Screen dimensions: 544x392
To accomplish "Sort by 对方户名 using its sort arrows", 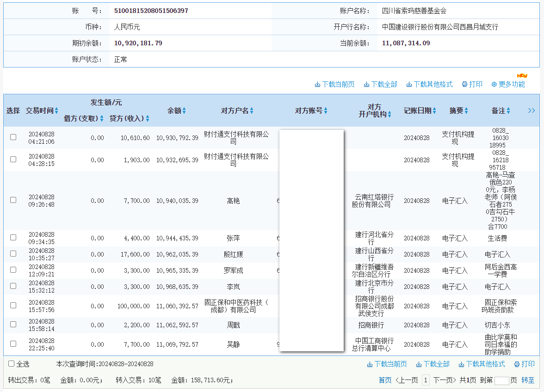I will pyautogui.click(x=252, y=110).
